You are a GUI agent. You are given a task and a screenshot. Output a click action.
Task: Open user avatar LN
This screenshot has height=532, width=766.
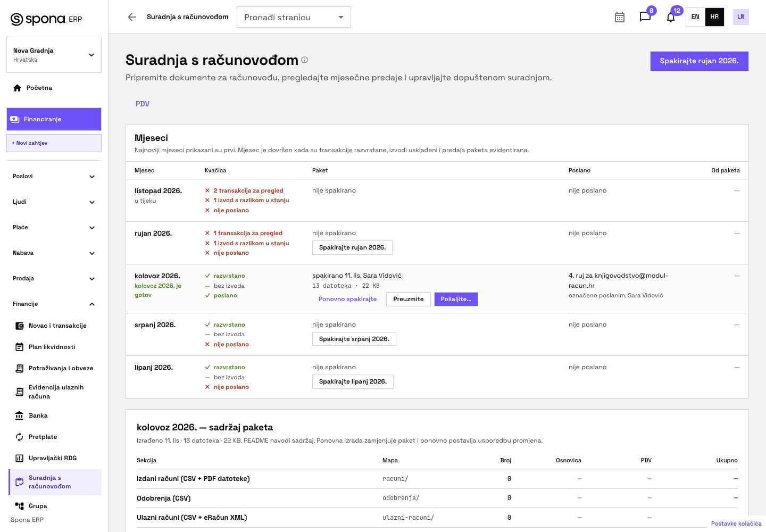[741, 17]
